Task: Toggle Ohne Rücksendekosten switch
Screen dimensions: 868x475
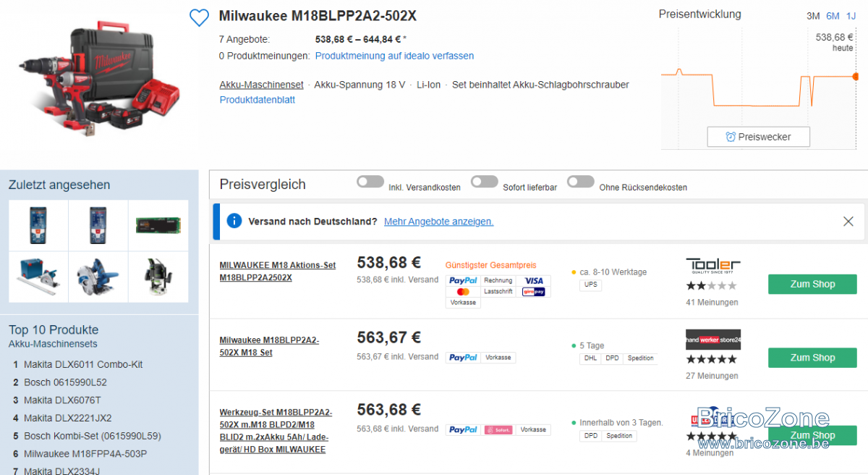Action: point(581,181)
